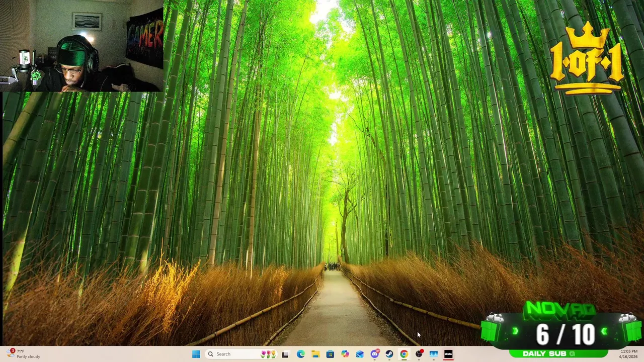Open Outlook from the taskbar
644x362 pixels.
(x=360, y=354)
